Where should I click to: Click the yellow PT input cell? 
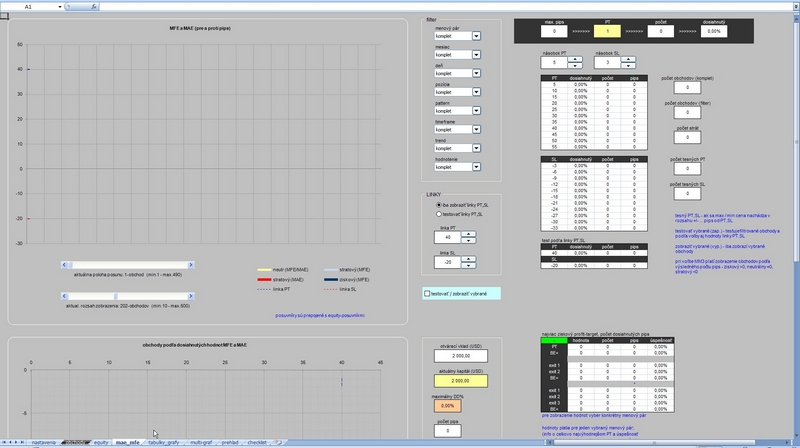[607, 31]
